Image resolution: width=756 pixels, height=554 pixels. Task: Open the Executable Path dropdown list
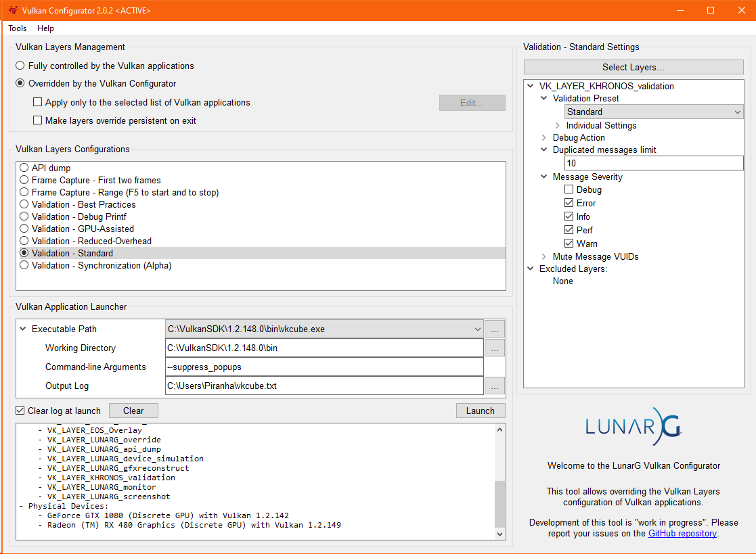478,329
